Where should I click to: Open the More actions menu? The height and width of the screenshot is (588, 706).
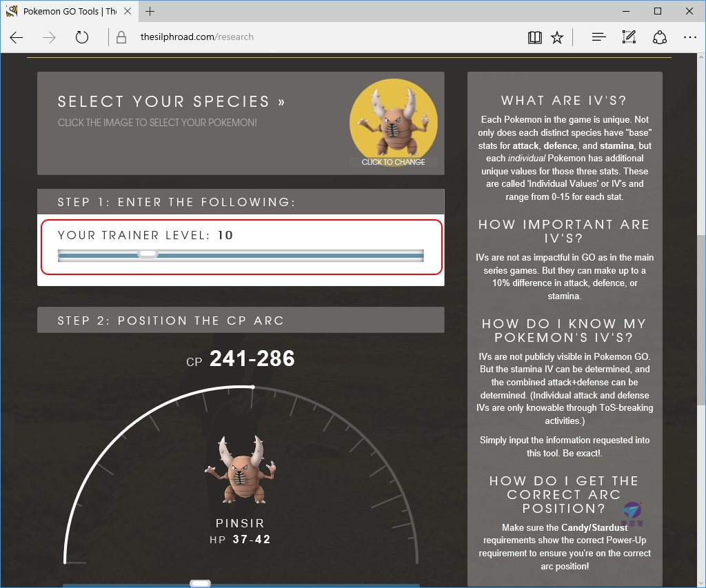689,37
